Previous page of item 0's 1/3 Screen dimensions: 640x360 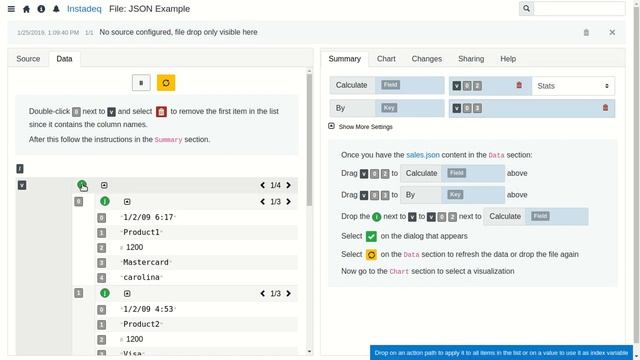(x=262, y=202)
